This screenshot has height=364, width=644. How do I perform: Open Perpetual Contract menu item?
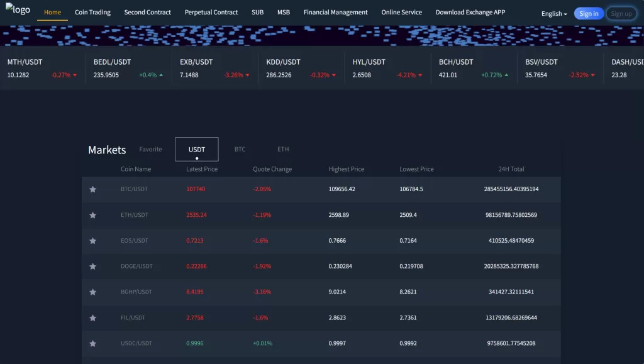[211, 13]
